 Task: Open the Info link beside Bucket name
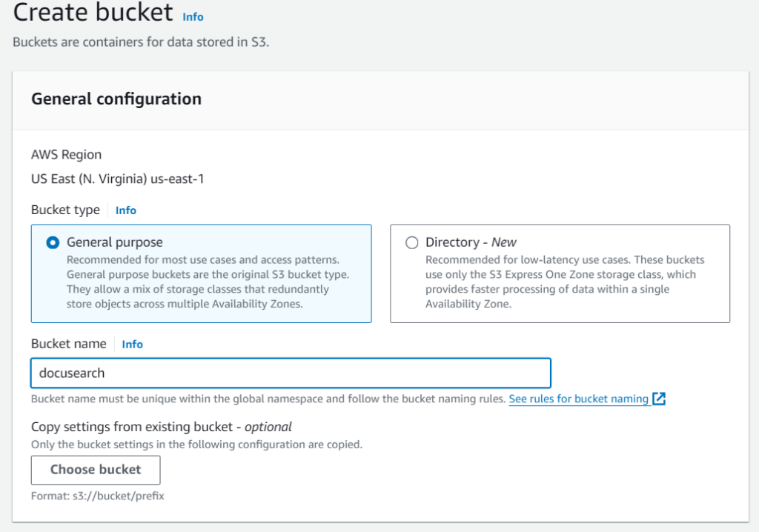[132, 345]
